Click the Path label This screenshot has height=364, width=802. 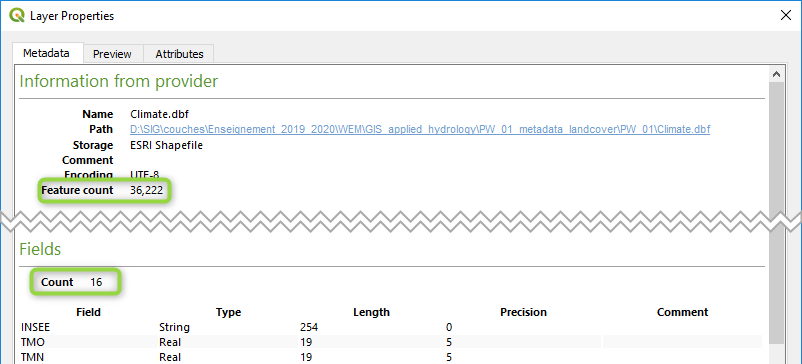tap(101, 129)
